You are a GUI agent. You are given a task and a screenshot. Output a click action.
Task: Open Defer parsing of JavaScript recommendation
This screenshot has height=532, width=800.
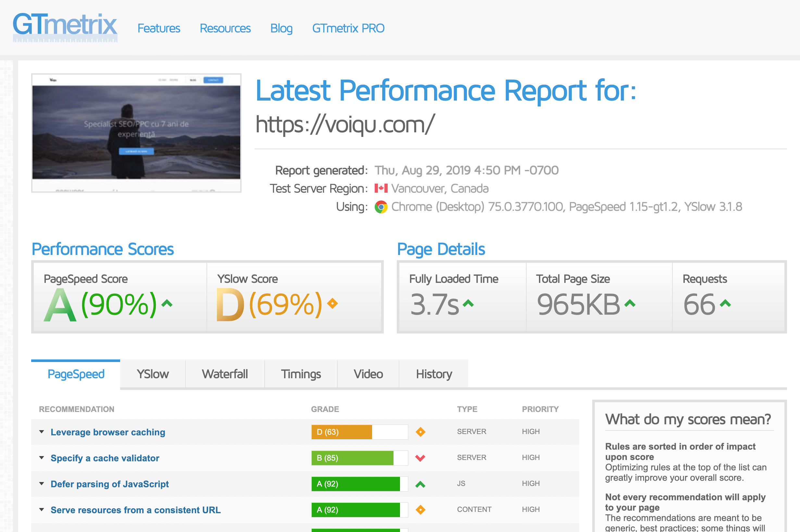pos(110,484)
